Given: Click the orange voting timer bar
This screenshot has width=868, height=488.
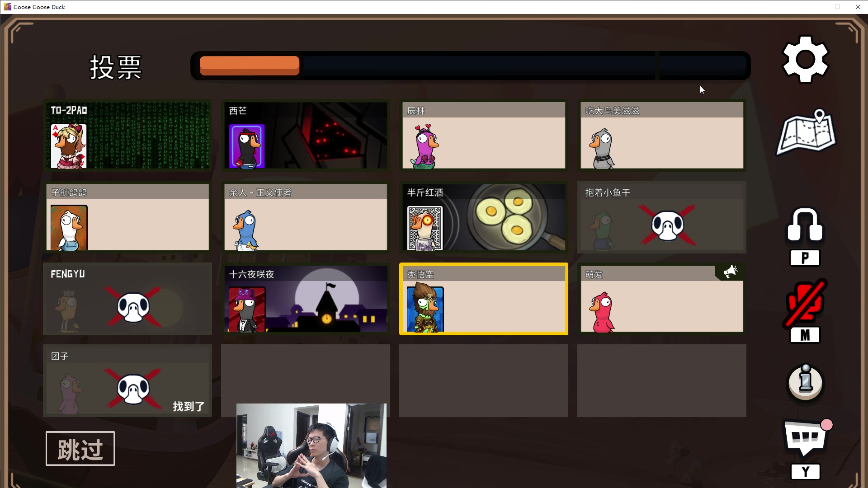Looking at the screenshot, I should tap(250, 66).
